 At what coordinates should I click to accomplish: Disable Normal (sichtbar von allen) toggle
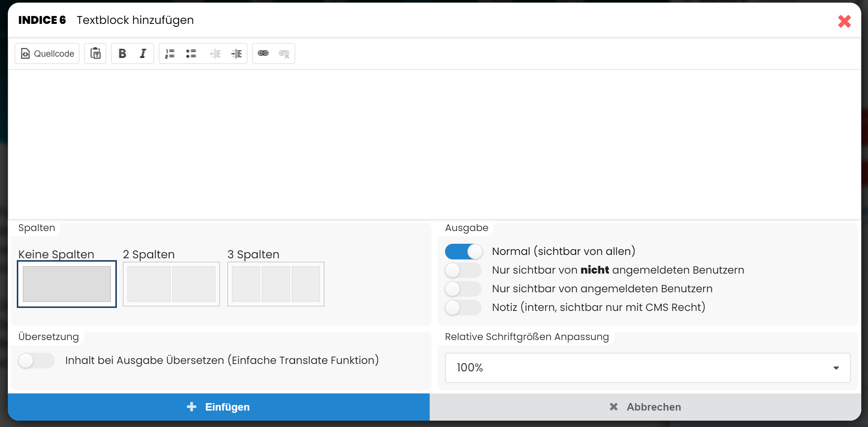(463, 252)
